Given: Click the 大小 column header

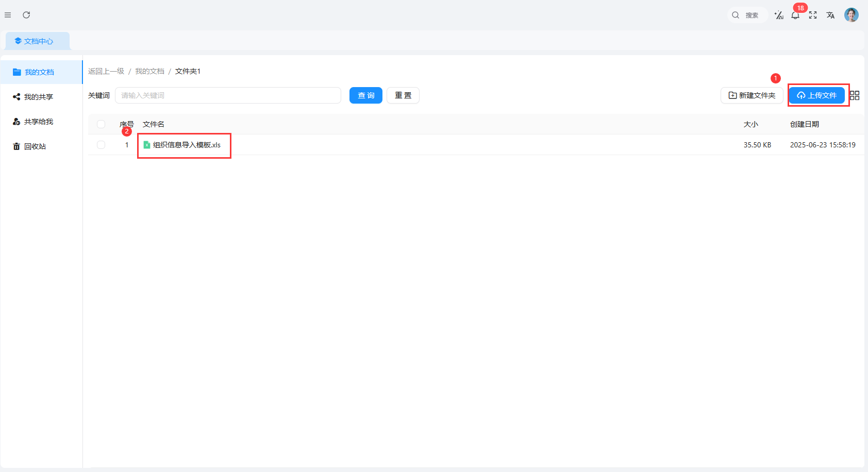Looking at the screenshot, I should 751,124.
